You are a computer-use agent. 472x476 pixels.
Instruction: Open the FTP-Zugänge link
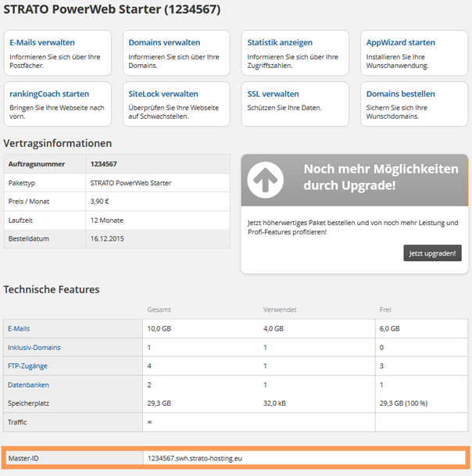27,366
